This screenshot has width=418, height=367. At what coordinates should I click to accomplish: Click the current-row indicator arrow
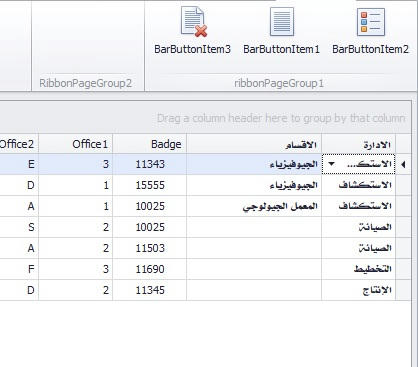pos(403,164)
